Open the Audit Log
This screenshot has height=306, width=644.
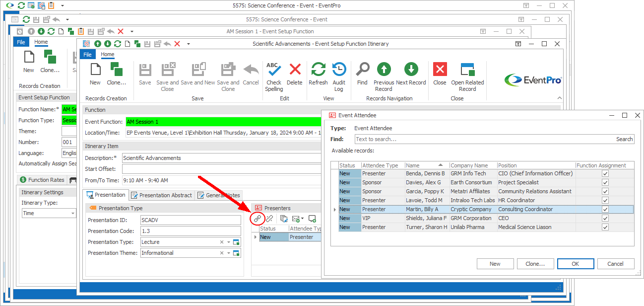coord(339,77)
